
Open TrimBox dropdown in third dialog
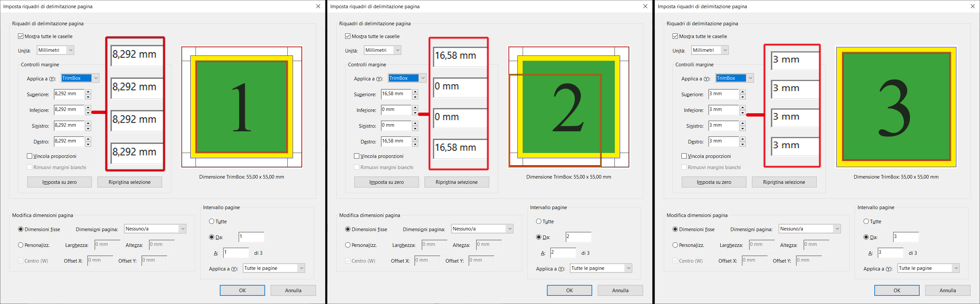tap(735, 78)
